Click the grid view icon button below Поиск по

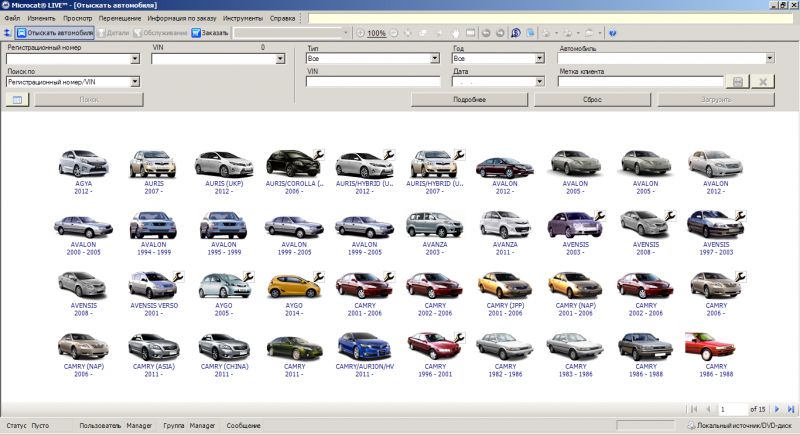click(x=17, y=99)
